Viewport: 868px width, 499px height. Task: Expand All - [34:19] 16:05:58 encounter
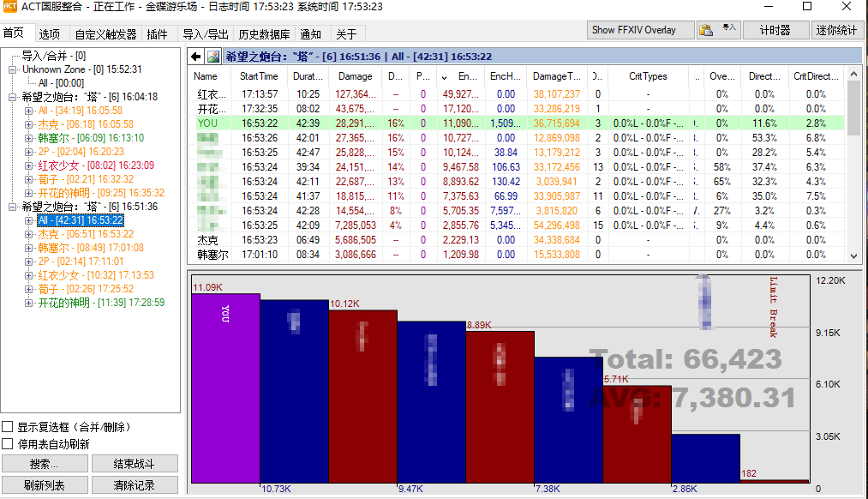click(28, 111)
